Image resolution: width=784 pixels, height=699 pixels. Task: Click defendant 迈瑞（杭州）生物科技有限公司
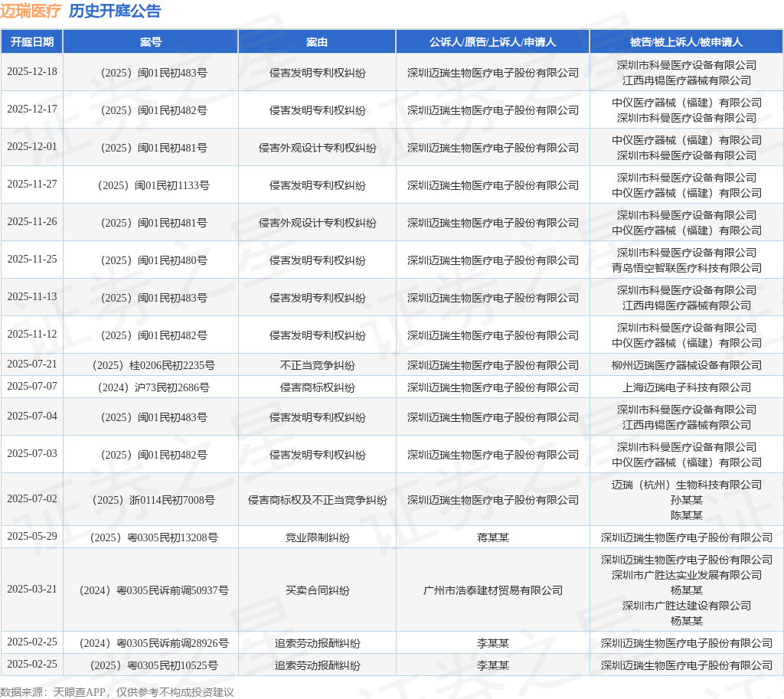[687, 485]
